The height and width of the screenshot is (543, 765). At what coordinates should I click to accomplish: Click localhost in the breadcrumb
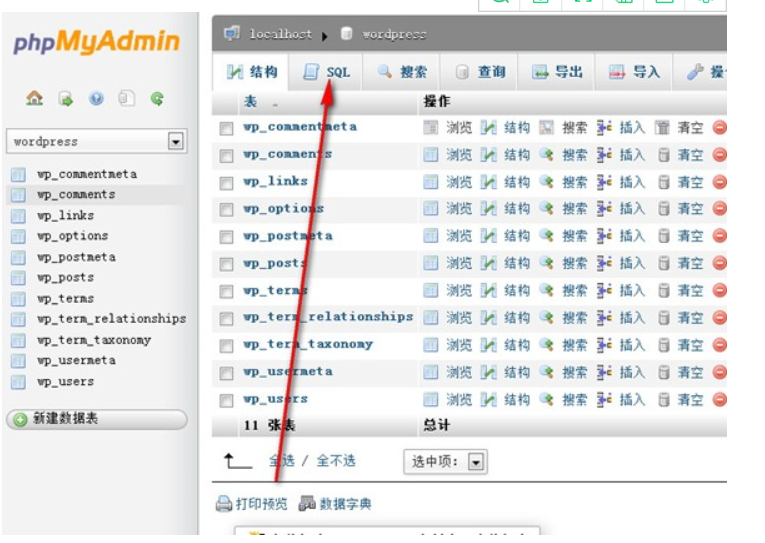(281, 34)
